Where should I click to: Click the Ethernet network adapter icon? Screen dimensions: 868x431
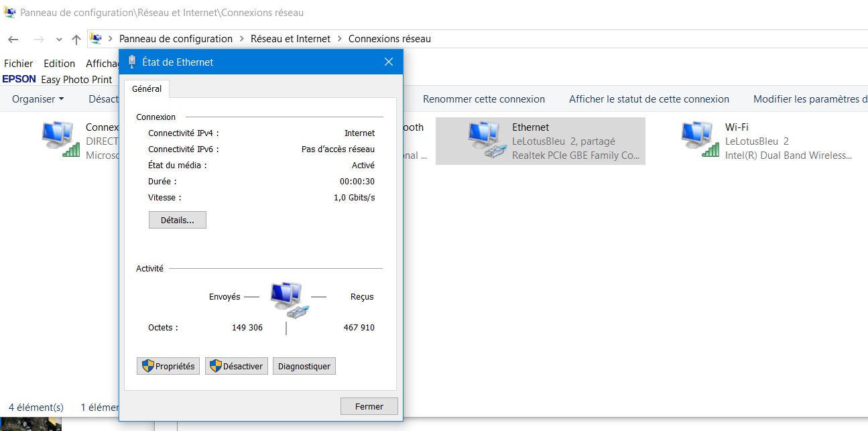[485, 141]
